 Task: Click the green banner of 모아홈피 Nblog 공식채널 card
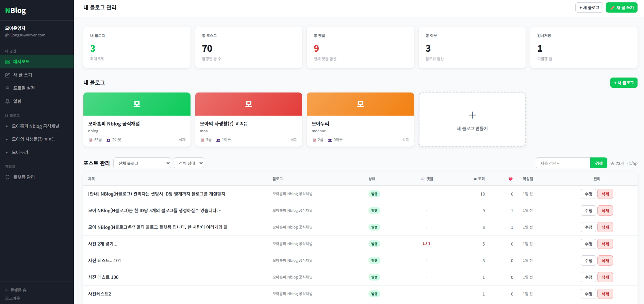(137, 104)
